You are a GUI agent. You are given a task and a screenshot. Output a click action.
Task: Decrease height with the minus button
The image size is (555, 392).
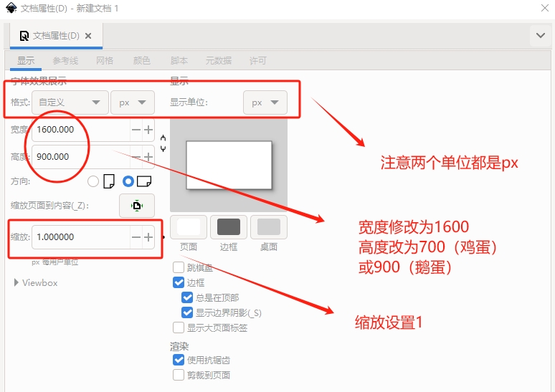(x=136, y=157)
